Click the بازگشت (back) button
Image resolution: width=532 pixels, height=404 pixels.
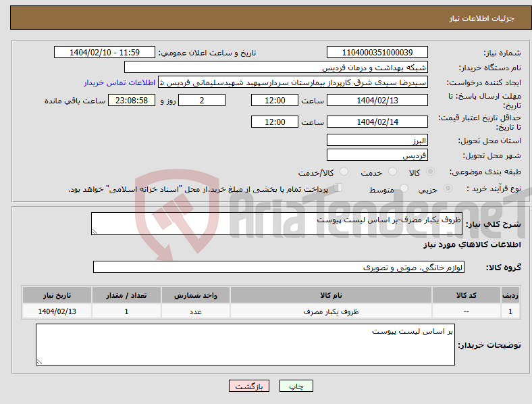click(x=249, y=386)
